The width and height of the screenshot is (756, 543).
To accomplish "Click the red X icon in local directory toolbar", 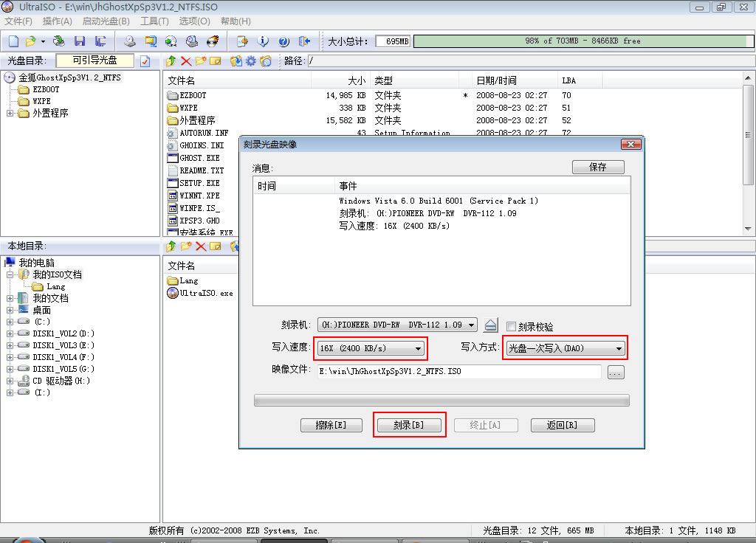I will [x=201, y=246].
